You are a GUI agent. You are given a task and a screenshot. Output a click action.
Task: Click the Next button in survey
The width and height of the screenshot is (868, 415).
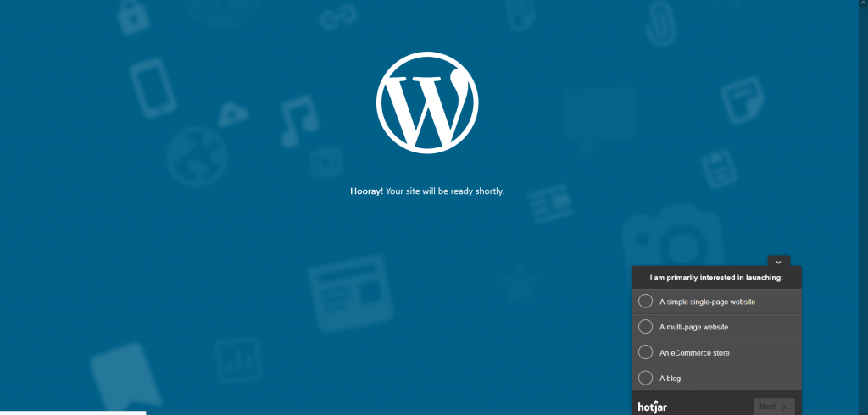(774, 407)
